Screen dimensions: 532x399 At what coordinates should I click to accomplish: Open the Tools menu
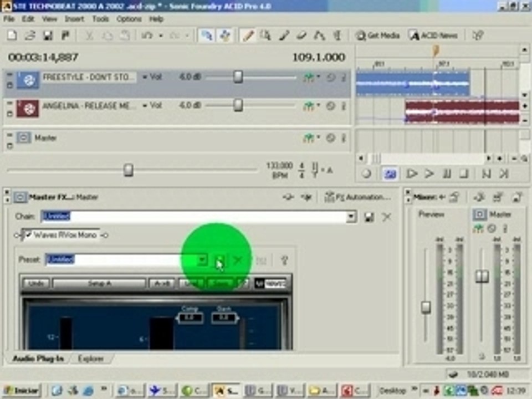tap(100, 19)
